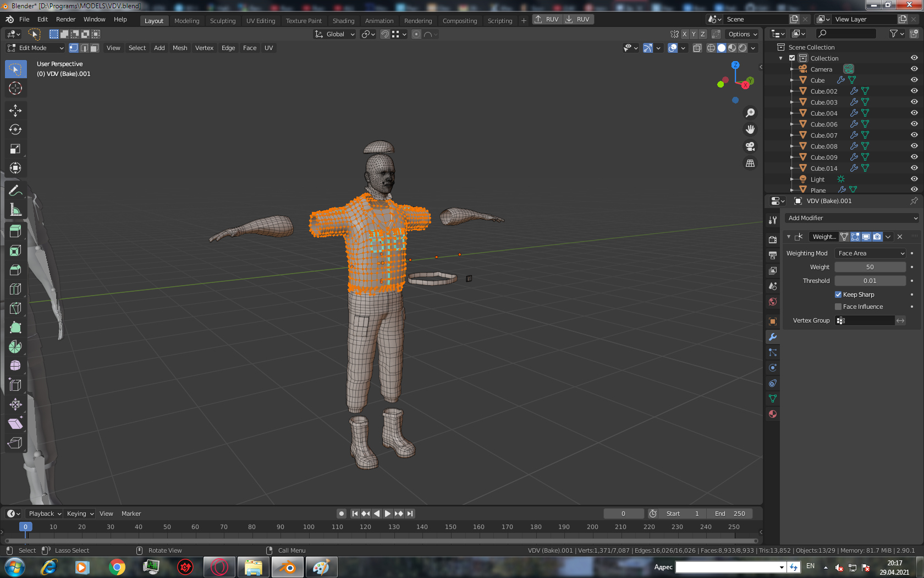Select the Extrude Region tool

[x=15, y=232]
